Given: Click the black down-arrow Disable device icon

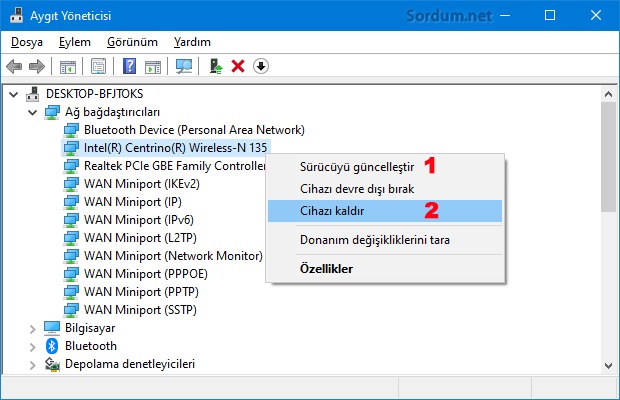Looking at the screenshot, I should (x=261, y=67).
